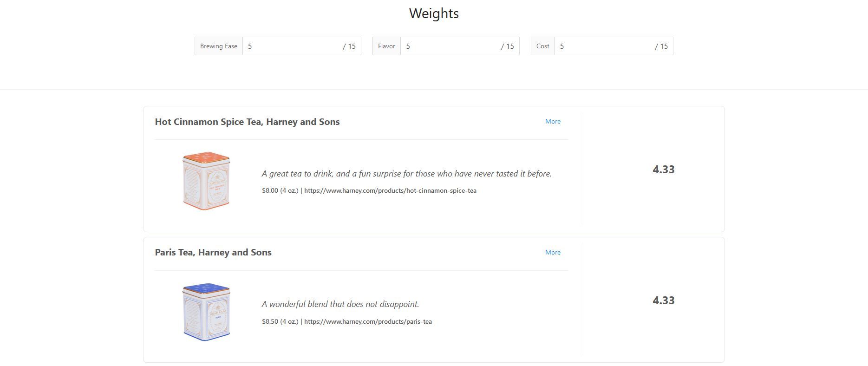Screen dimensions: 868x366
Task: Click the Hot Cinnamon Spice Tea score 4.33
Action: pyautogui.click(x=663, y=170)
